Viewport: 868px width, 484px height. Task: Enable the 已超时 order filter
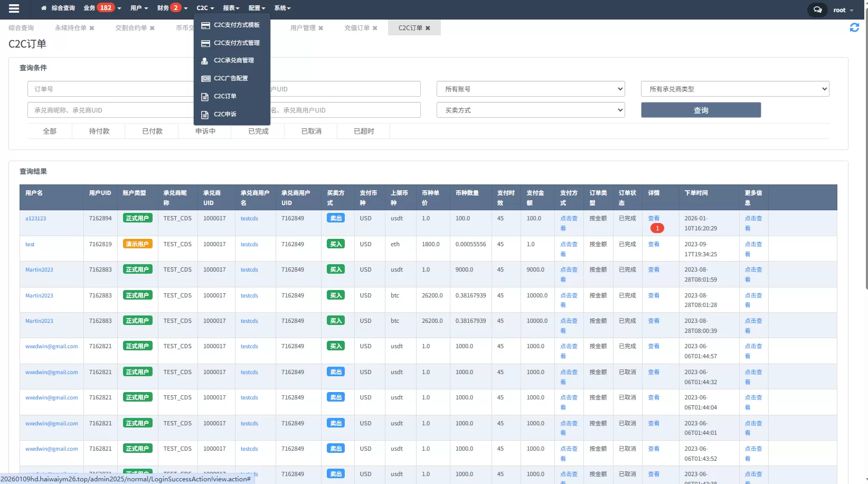[x=363, y=131]
